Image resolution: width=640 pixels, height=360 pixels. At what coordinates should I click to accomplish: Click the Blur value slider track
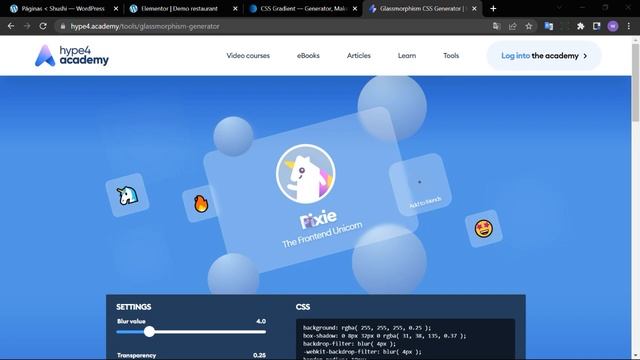tap(191, 332)
